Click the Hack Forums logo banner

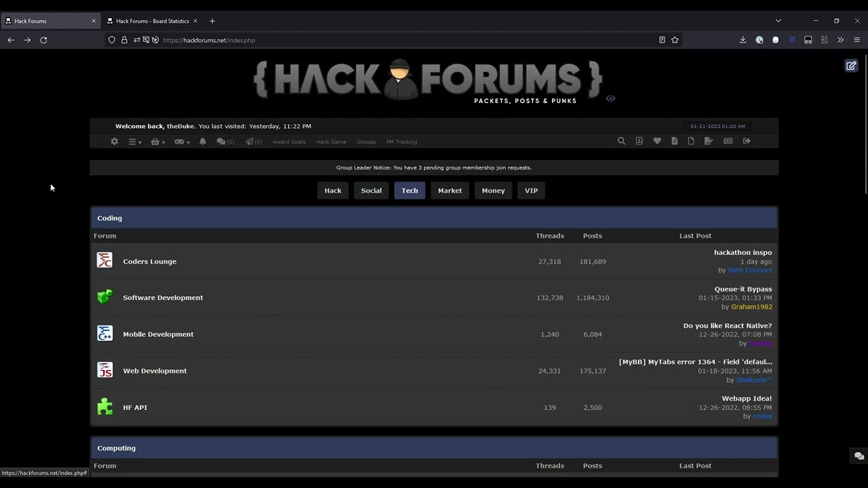click(x=427, y=80)
